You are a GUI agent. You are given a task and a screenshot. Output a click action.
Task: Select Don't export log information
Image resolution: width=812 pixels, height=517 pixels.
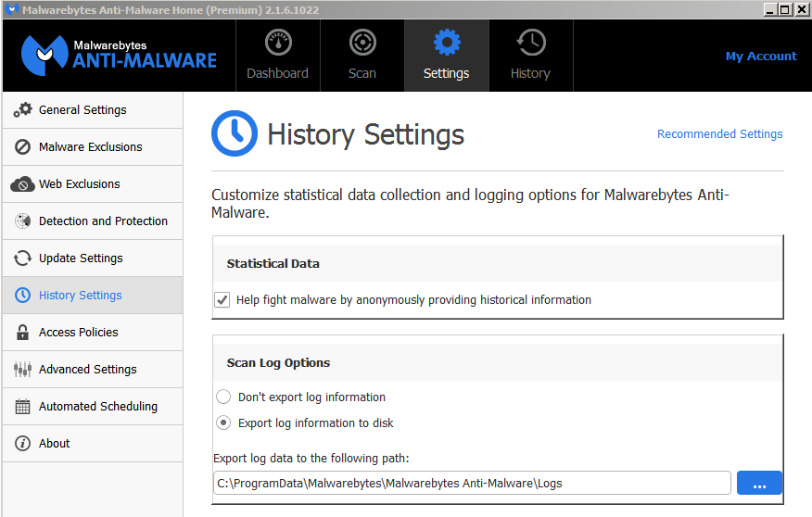coord(223,397)
